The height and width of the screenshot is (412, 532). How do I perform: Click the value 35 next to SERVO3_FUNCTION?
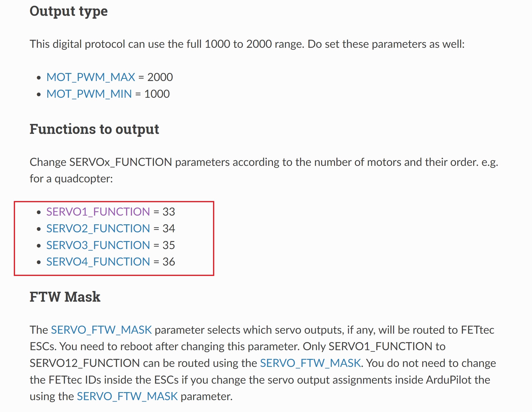(168, 245)
